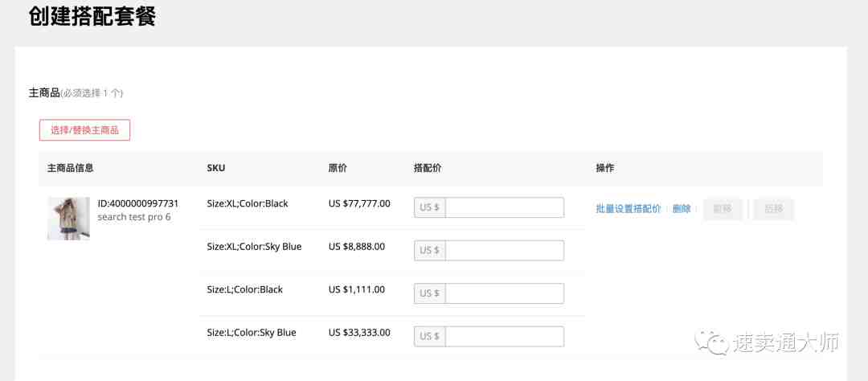Click the Size:L;Color:Sky Blue SKU cell
Screen dimensions: 868x381
pos(252,333)
